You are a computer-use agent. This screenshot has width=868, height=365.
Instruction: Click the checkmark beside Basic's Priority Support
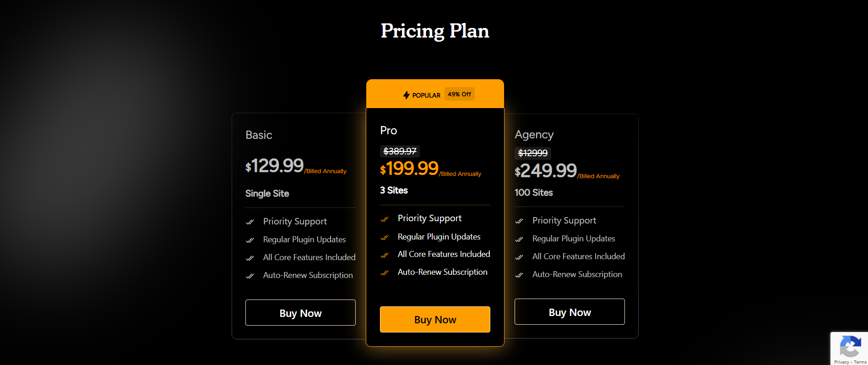(x=250, y=222)
